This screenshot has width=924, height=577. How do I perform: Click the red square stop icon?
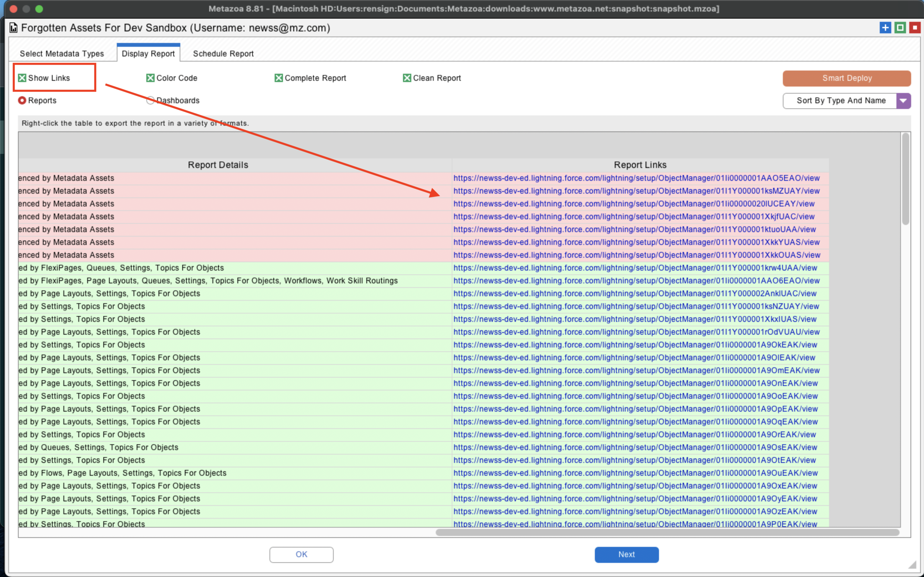point(915,28)
